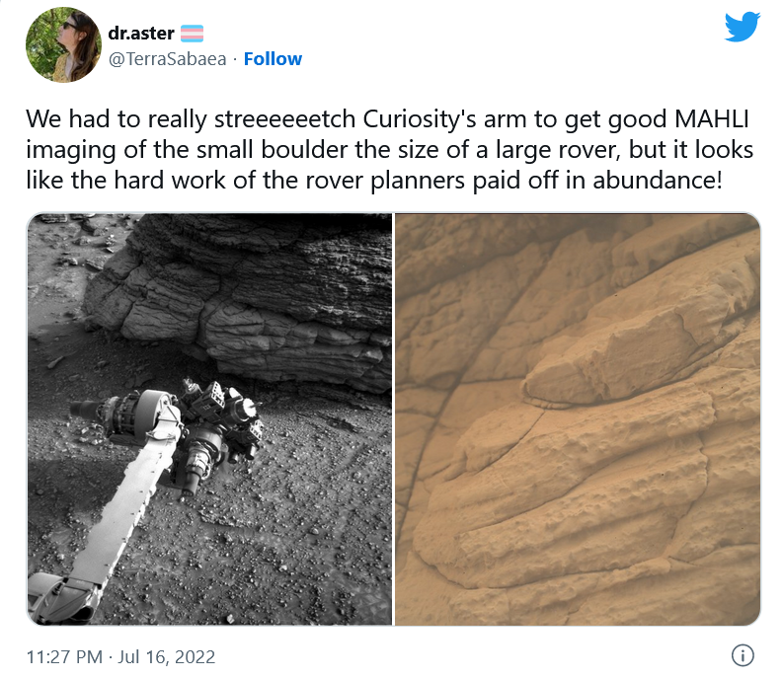This screenshot has width=784, height=679.
Task: Follow the @TerraSabaea account
Action: [x=273, y=59]
